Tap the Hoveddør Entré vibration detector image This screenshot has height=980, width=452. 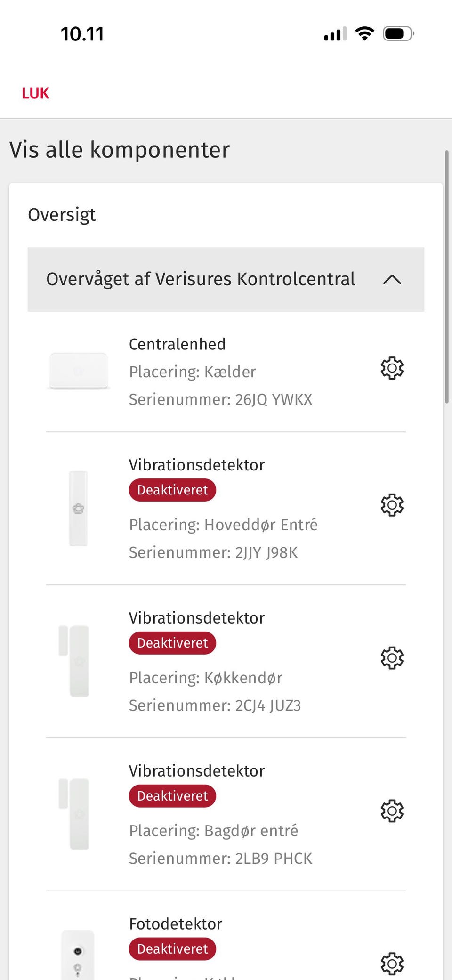(x=78, y=509)
